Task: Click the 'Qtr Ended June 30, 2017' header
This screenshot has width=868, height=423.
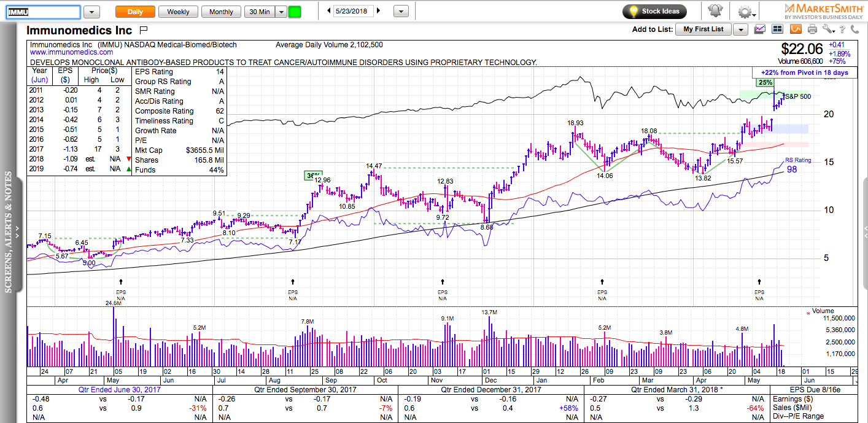Action: pos(119,390)
